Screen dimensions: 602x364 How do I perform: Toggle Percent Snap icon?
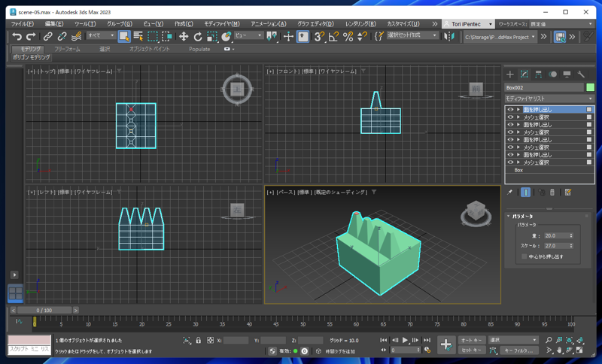348,36
